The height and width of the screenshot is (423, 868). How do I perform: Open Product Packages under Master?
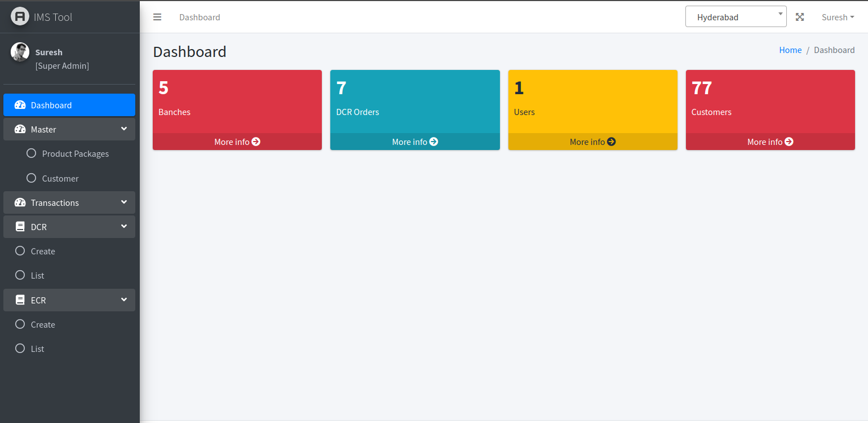[x=69, y=153]
